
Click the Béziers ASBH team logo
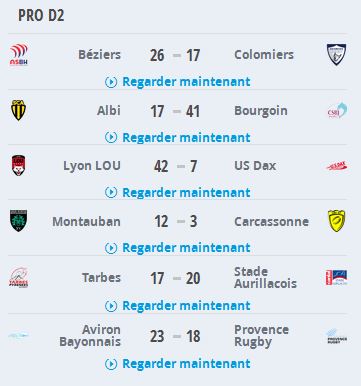19,55
